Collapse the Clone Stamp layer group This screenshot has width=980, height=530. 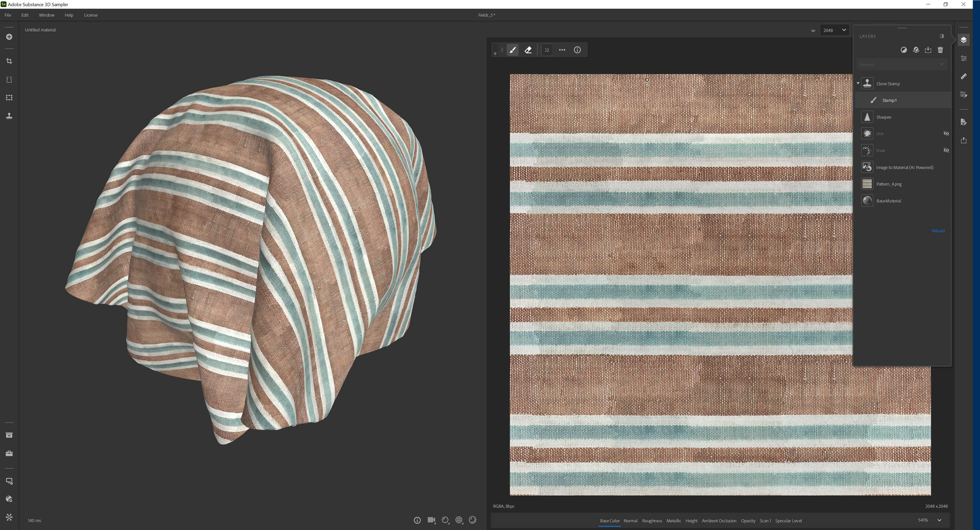click(x=858, y=84)
